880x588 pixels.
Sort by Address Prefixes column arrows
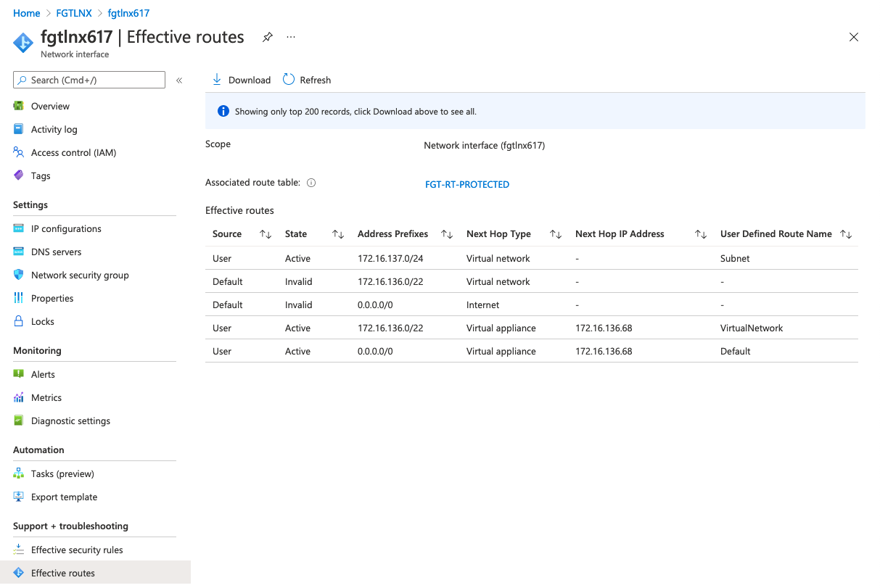447,234
